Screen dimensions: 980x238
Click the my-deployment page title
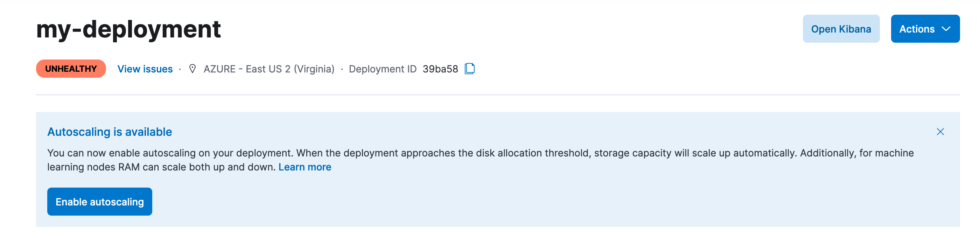pos(128,29)
